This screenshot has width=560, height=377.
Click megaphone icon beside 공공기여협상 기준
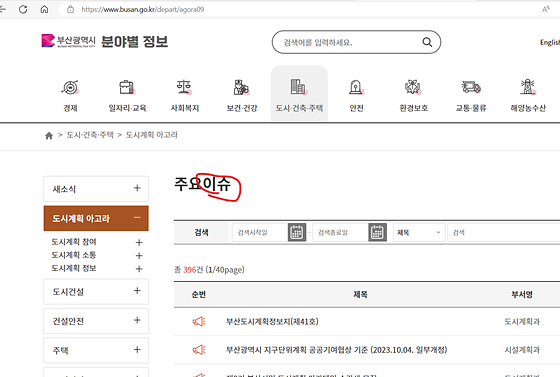(x=199, y=350)
